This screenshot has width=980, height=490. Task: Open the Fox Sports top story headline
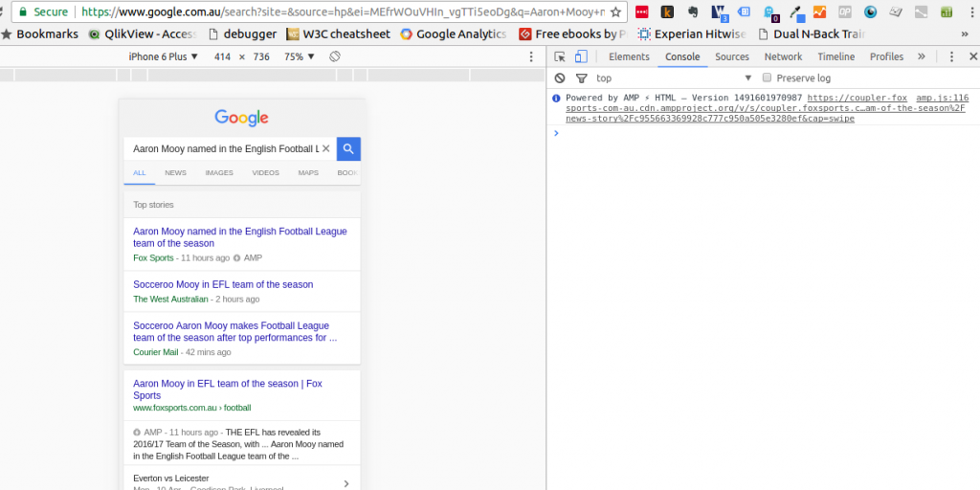coord(240,237)
